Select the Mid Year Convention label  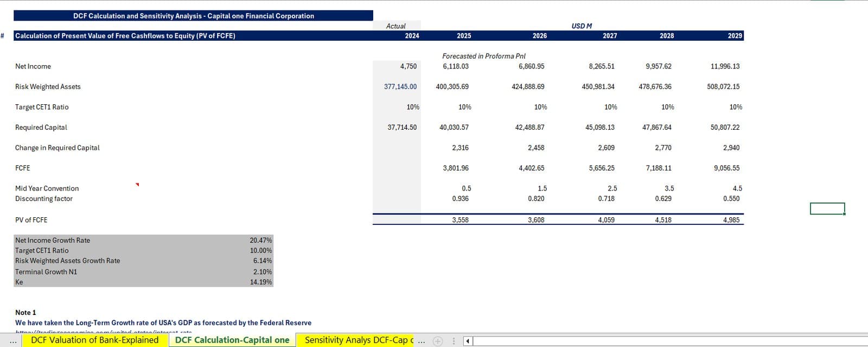coord(47,188)
